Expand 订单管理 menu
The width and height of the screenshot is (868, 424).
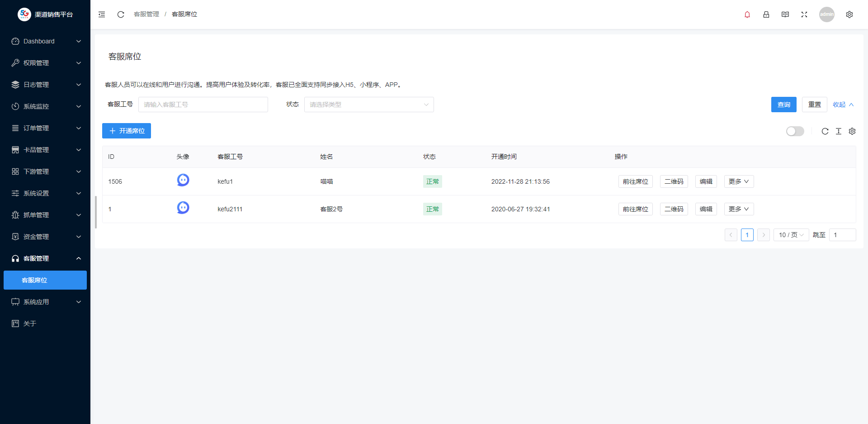(x=45, y=128)
